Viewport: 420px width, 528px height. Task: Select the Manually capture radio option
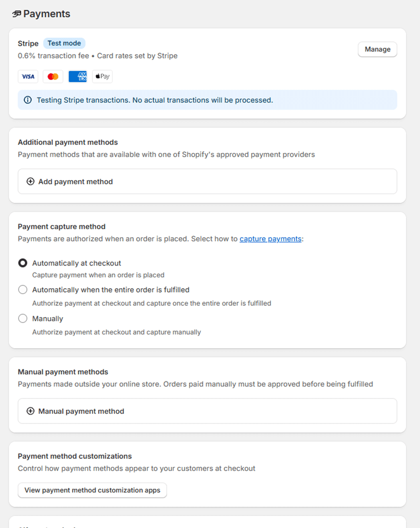click(23, 318)
